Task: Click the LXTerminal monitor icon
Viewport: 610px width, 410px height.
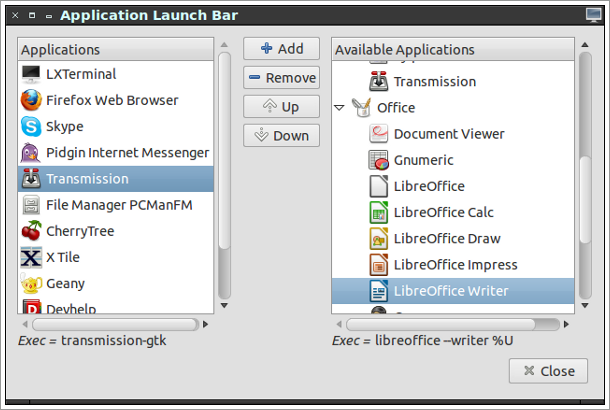Action: pos(31,74)
